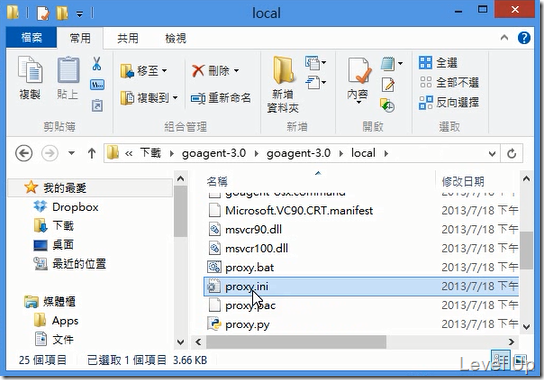The width and height of the screenshot is (544, 380).
Task: Click the Edit icon with pencil
Action: pyautogui.click(x=388, y=84)
